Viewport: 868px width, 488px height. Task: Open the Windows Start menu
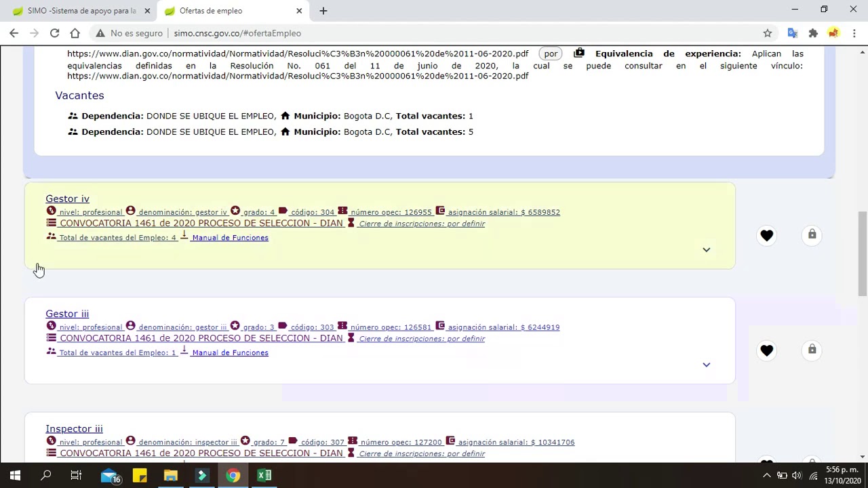click(15, 476)
